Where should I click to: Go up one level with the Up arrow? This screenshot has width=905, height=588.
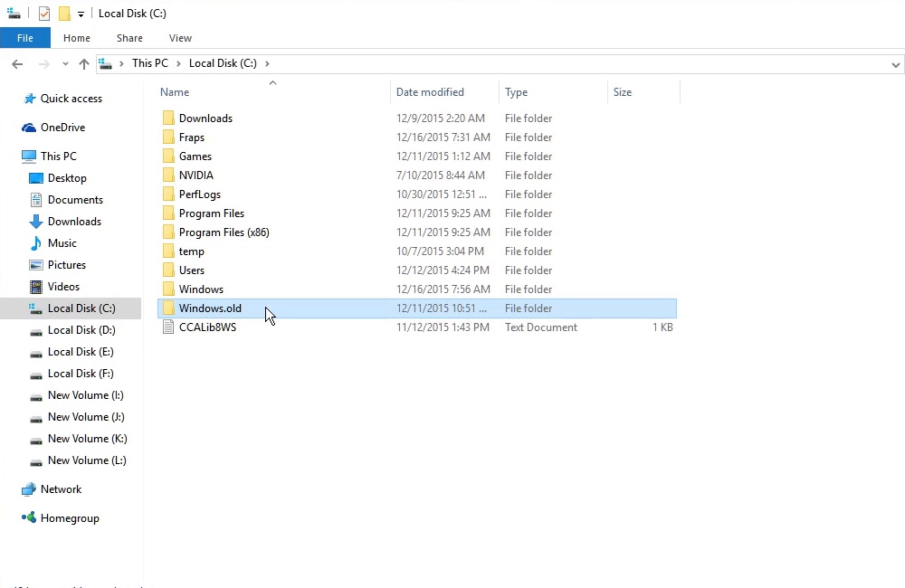point(84,64)
